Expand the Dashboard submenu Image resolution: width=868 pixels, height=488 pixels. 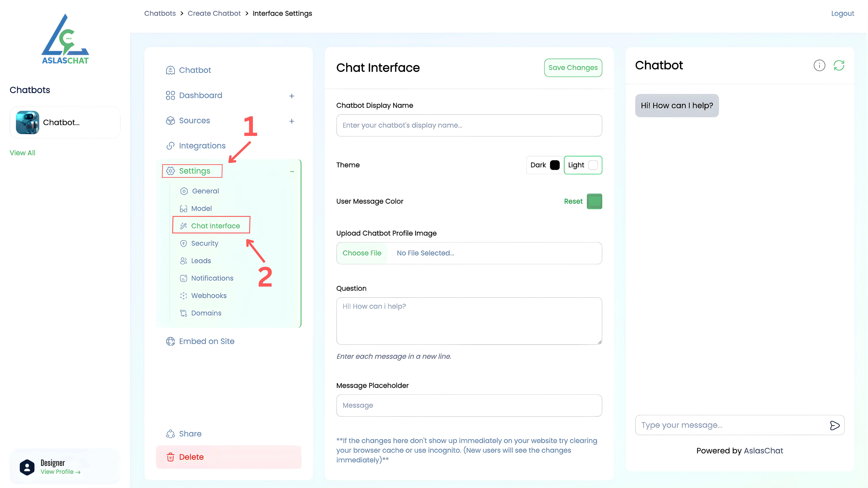[292, 96]
